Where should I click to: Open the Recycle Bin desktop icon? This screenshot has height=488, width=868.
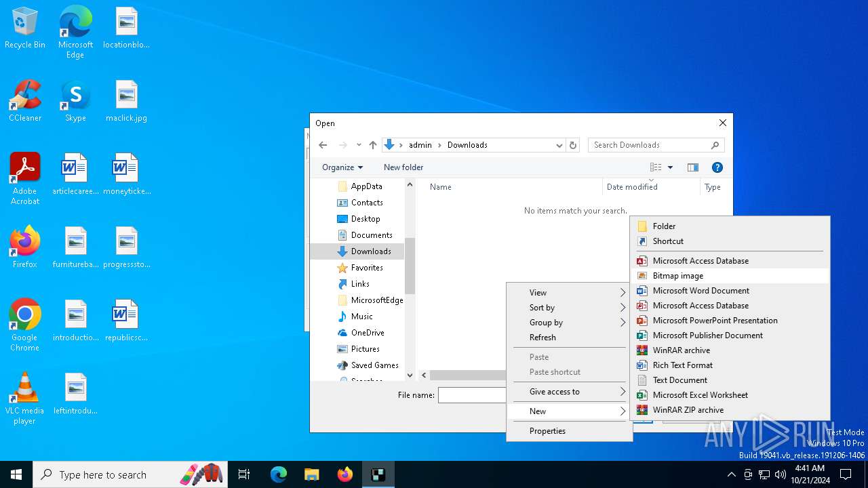click(25, 28)
